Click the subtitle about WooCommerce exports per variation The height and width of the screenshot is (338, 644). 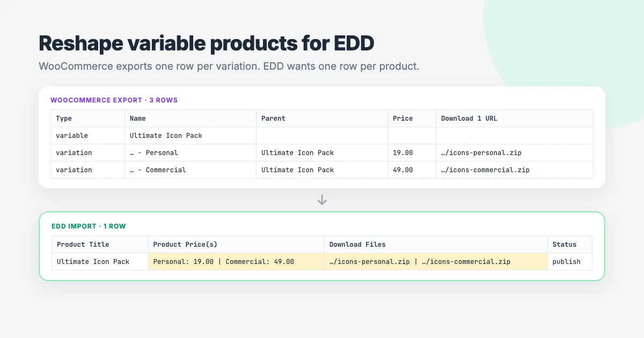pyautogui.click(x=229, y=67)
